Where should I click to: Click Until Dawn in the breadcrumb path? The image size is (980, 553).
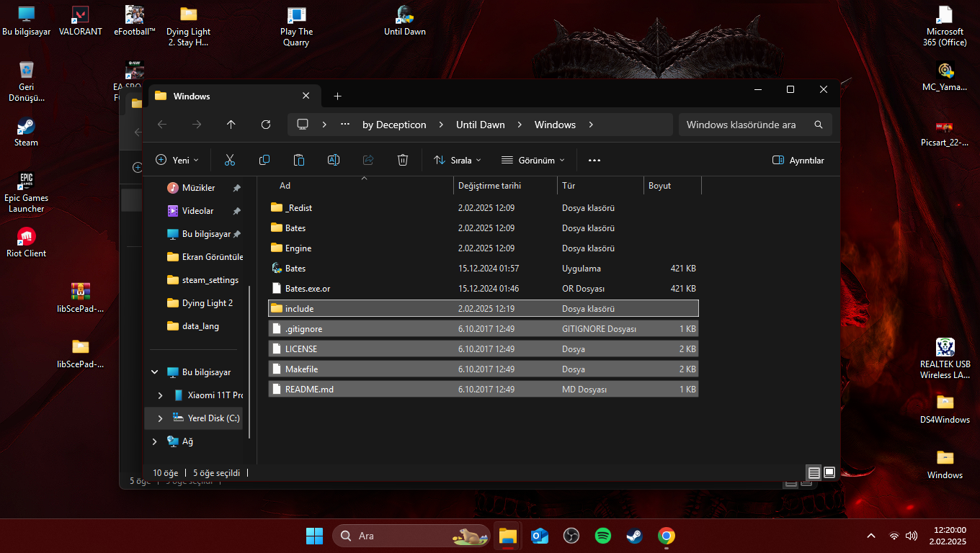coord(480,125)
